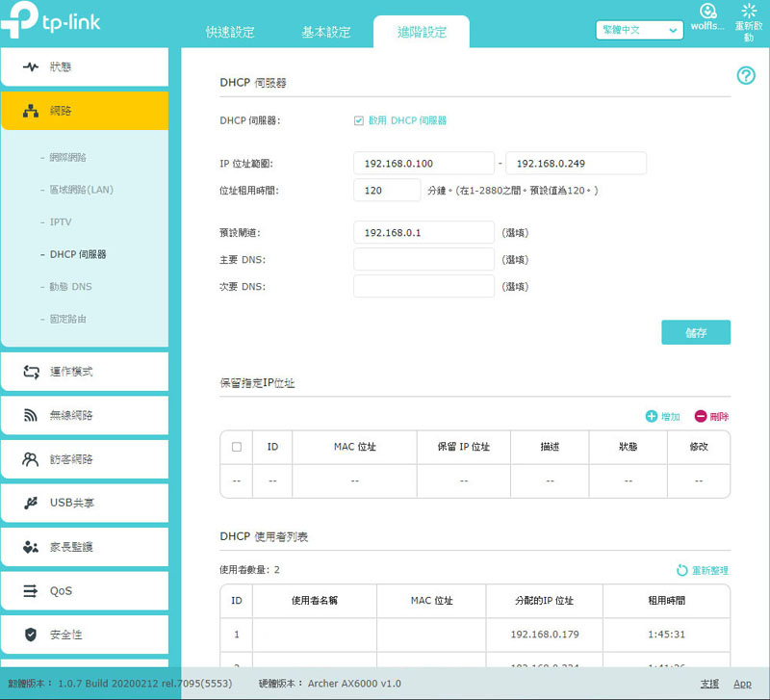Click the 保留 IP 位址 column header

tap(464, 447)
